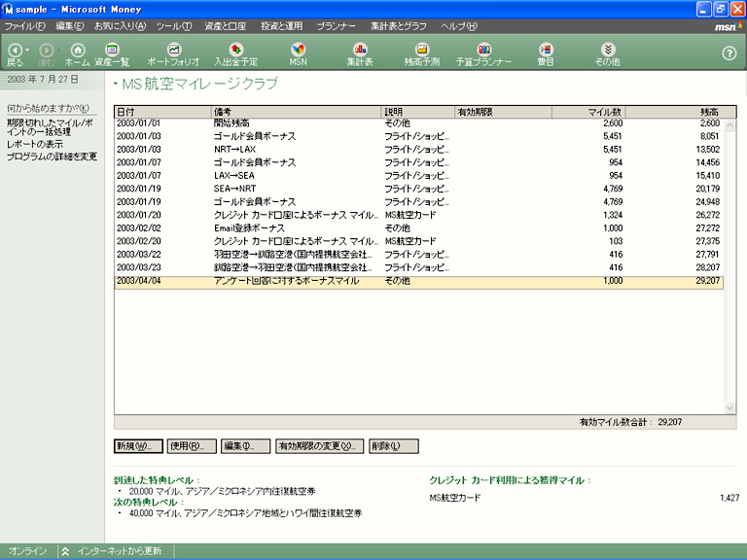This screenshot has height=560, width=747.
Task: Select the SEA→NRT row
Action: point(419,189)
